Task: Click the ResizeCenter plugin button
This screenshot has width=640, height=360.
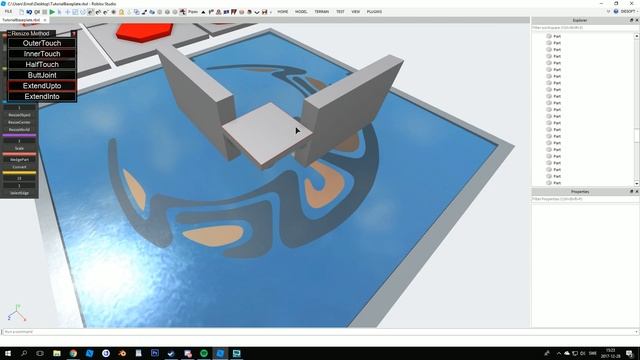Action: point(19,122)
